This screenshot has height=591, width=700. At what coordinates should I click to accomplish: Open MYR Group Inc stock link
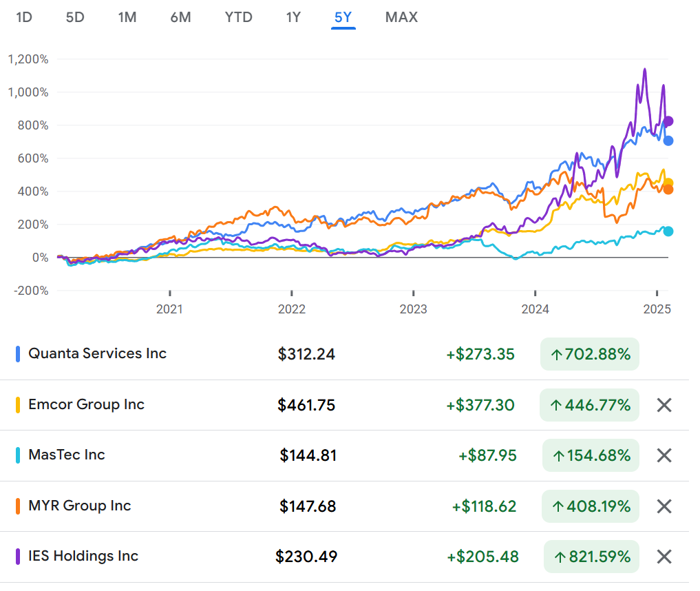79,506
